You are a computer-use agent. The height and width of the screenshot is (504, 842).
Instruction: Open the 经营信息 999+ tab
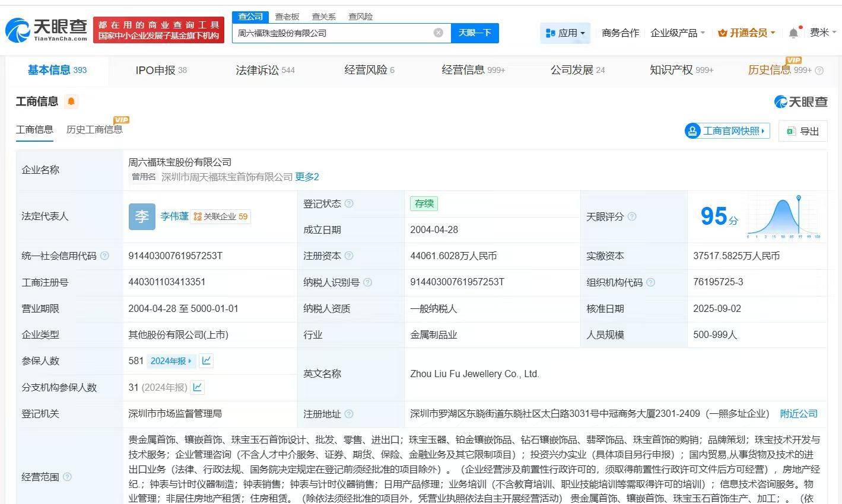coord(473,70)
